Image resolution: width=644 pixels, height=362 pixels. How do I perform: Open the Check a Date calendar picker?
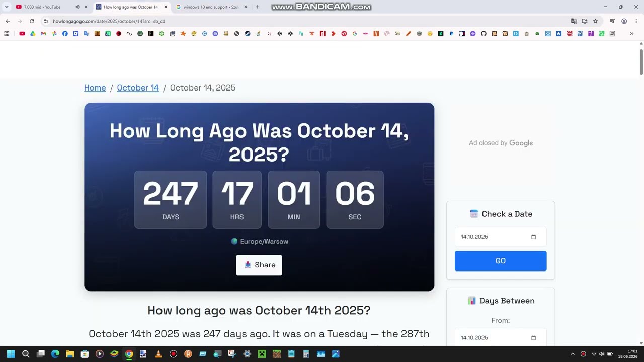click(x=534, y=237)
